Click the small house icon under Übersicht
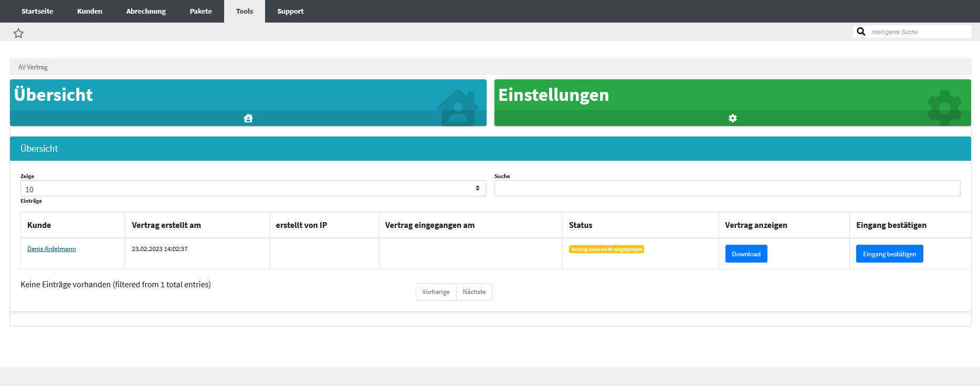 tap(248, 118)
